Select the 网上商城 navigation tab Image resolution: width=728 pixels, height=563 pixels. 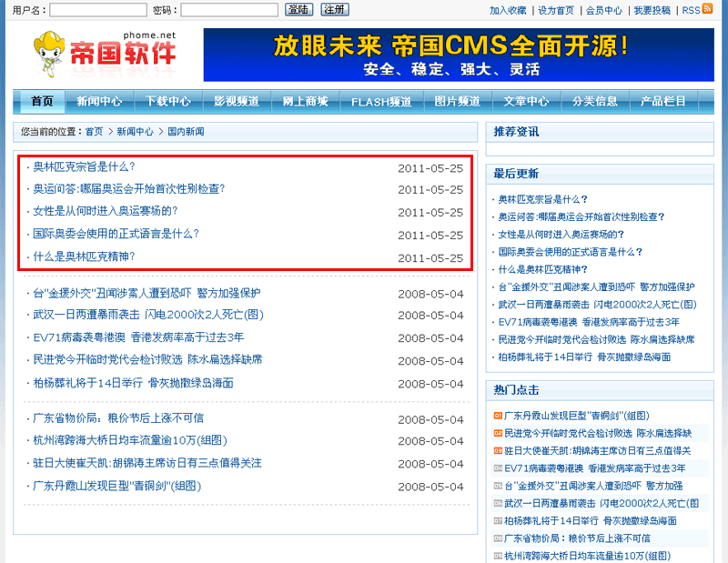305,101
